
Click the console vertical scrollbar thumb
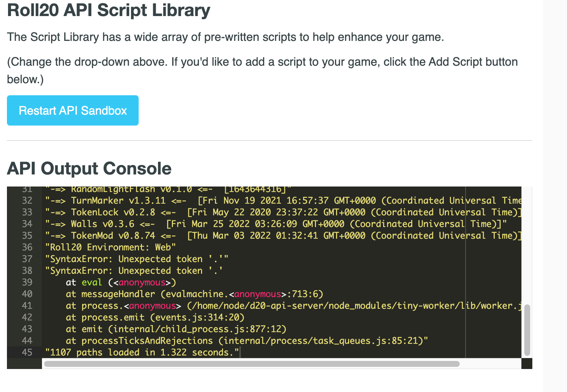pyautogui.click(x=527, y=330)
